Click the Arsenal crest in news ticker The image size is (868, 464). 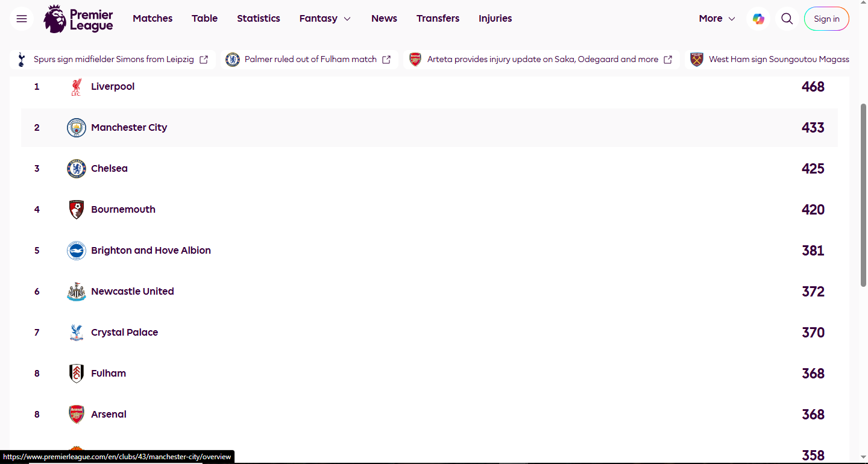[x=415, y=59]
